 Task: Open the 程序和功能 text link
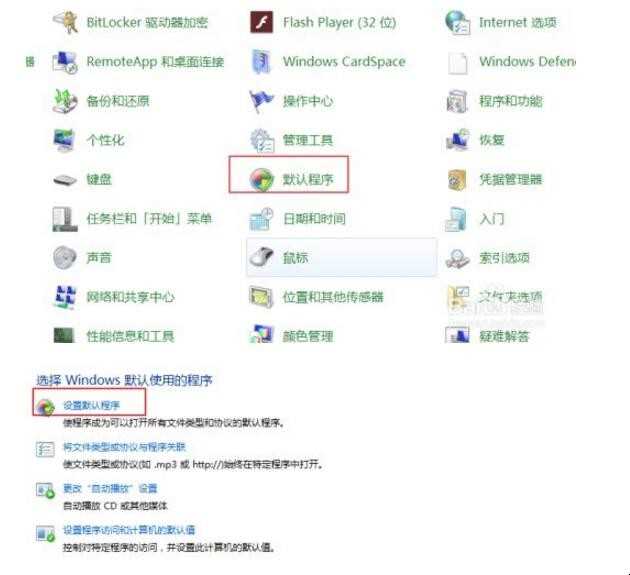510,101
